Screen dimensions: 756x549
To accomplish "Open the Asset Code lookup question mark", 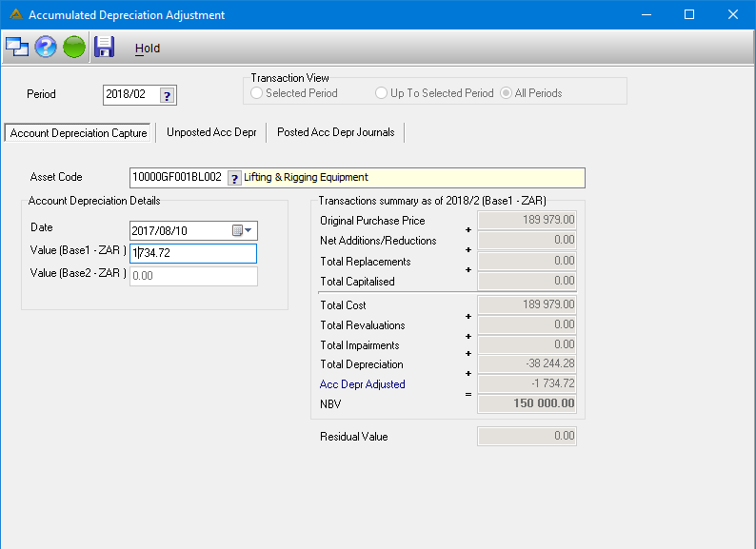I will click(x=234, y=179).
